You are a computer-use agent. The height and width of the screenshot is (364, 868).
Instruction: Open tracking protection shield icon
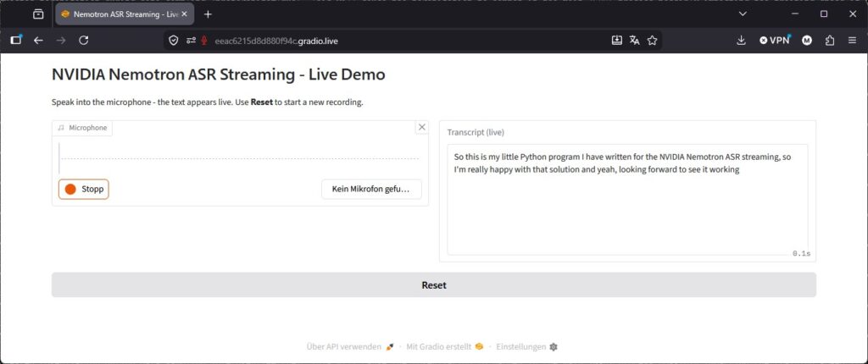click(173, 41)
